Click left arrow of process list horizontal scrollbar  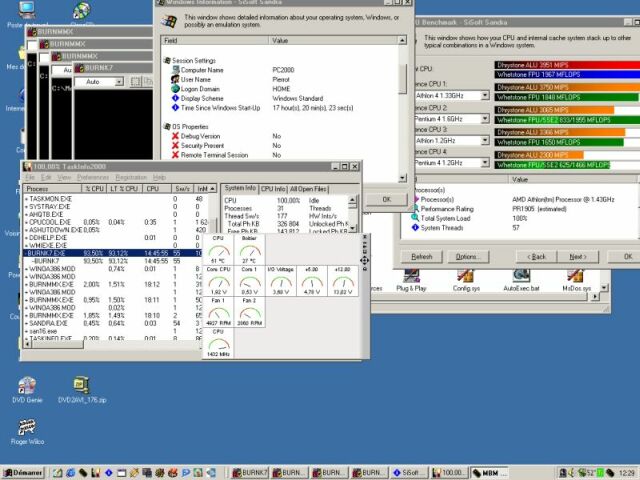[27, 344]
